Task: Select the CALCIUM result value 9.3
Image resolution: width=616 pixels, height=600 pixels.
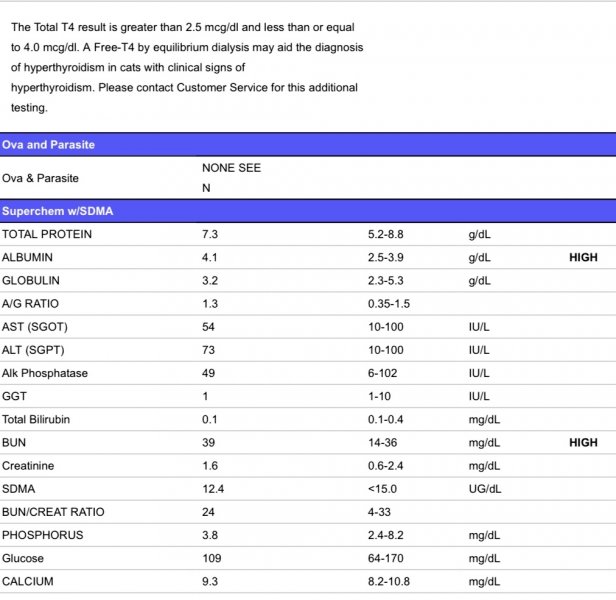Action: [x=210, y=581]
